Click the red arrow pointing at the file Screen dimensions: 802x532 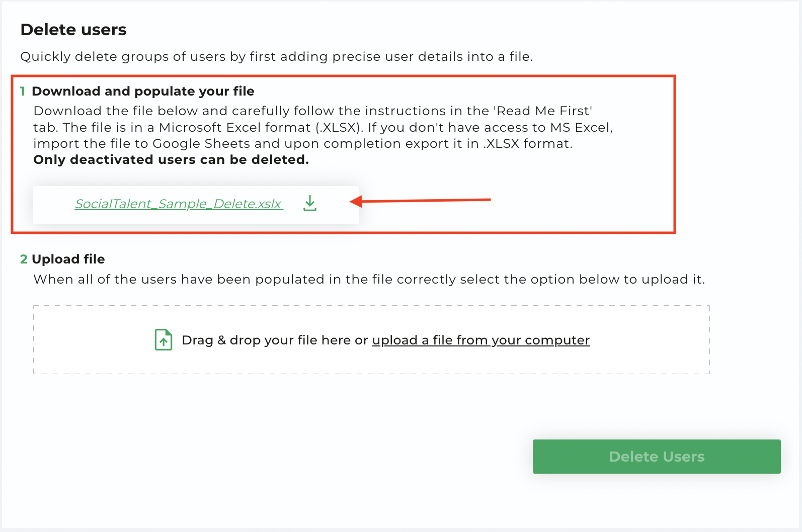click(420, 201)
